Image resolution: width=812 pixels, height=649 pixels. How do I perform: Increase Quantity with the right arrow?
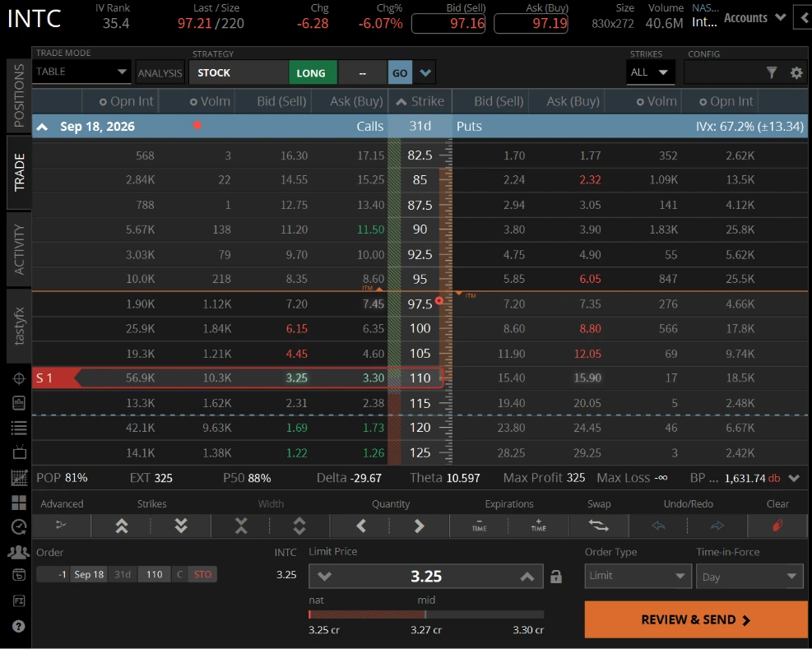(420, 526)
